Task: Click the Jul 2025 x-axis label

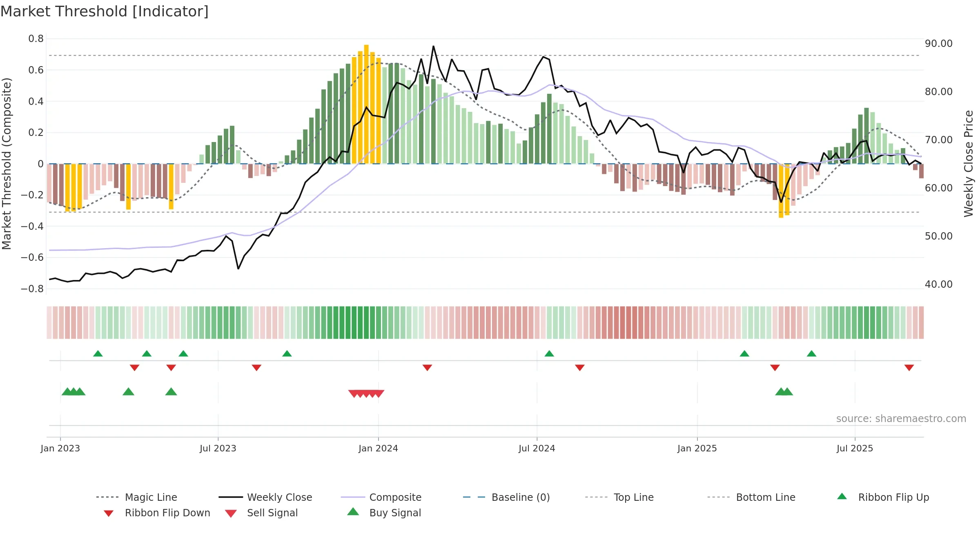Action: tap(855, 448)
